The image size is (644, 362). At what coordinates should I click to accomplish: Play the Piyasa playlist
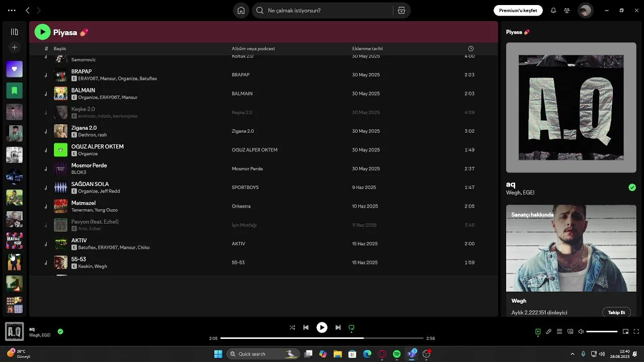tap(43, 32)
